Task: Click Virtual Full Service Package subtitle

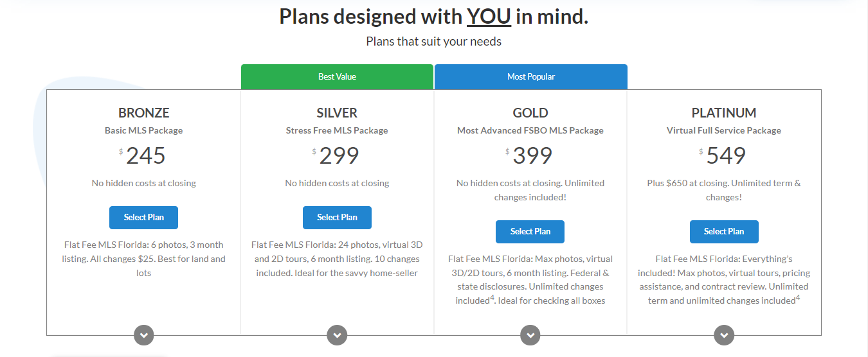Action: pos(724,130)
